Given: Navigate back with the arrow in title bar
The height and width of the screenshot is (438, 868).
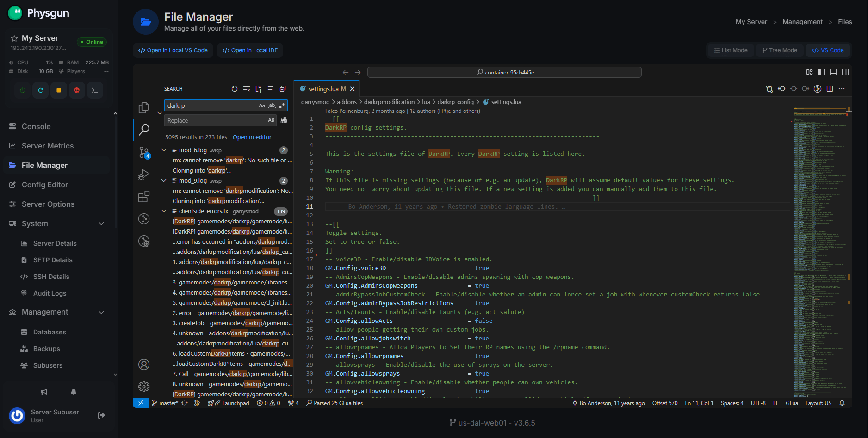Looking at the screenshot, I should [345, 72].
